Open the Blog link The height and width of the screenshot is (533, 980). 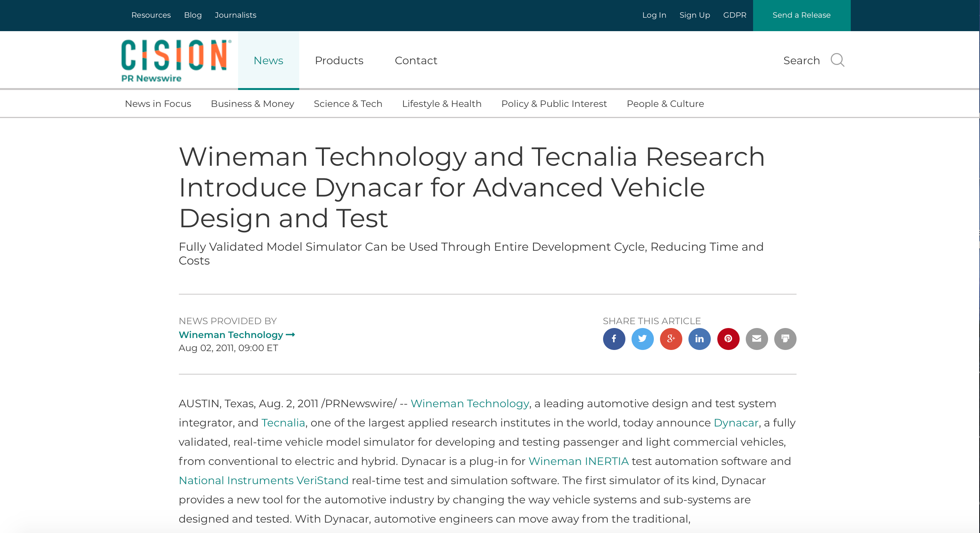click(x=193, y=15)
